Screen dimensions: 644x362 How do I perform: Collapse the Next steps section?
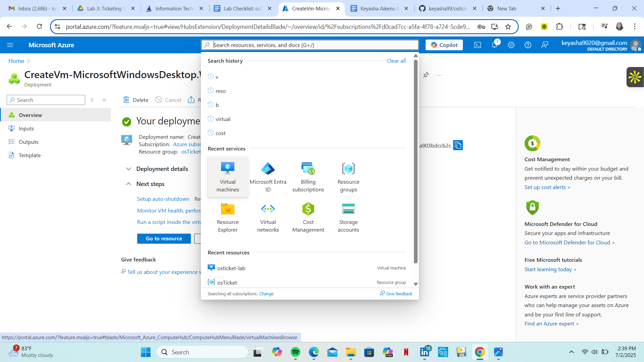(x=128, y=184)
